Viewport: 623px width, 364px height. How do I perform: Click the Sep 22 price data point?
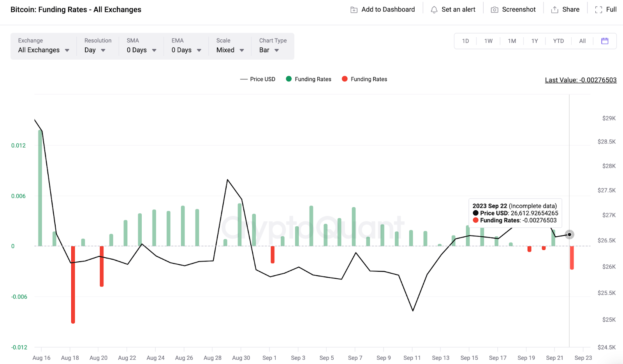pyautogui.click(x=569, y=234)
